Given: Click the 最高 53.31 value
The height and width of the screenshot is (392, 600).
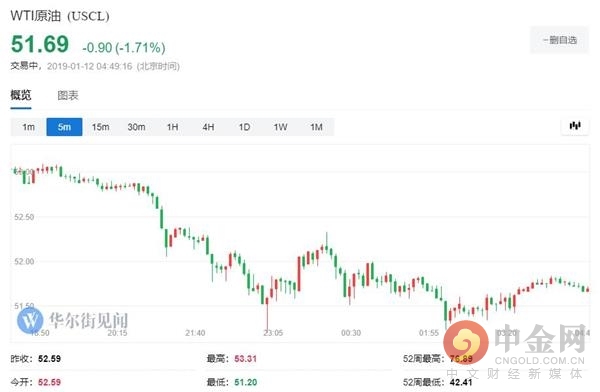Looking at the screenshot, I should (x=245, y=359).
